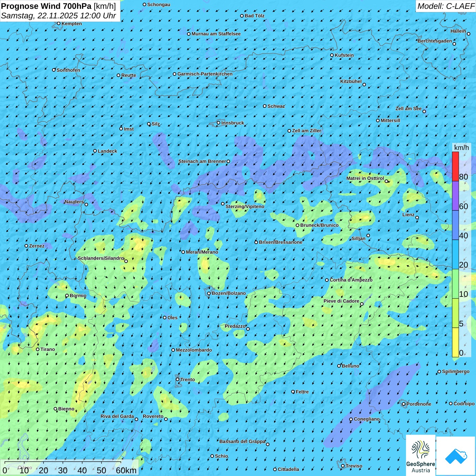Select the purple 60–80 km/h legend swatch

click(455, 196)
